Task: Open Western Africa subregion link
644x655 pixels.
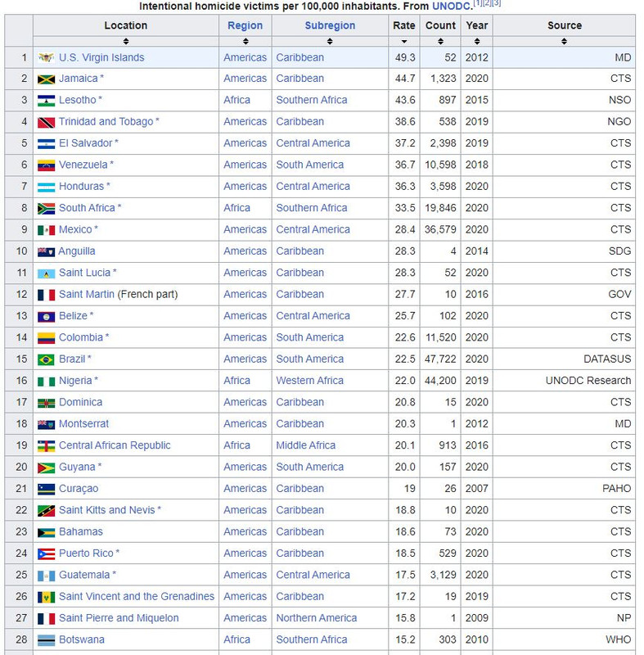Action: tap(309, 381)
